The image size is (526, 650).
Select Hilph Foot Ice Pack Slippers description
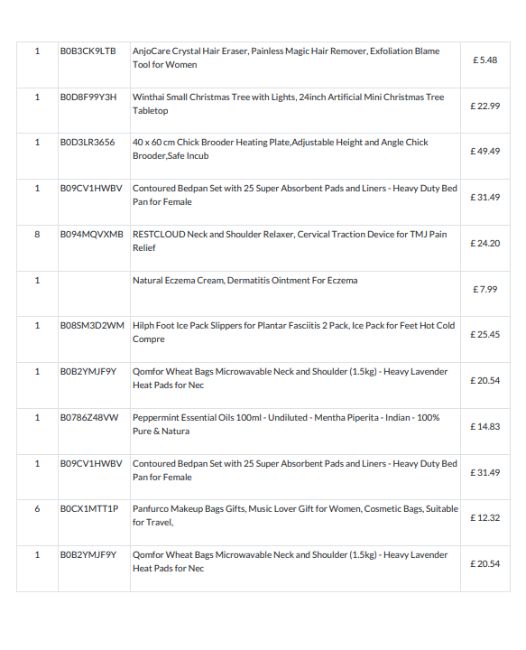pyautogui.click(x=293, y=332)
